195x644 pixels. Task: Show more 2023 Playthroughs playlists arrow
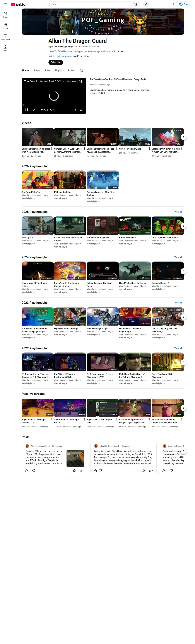click(183, 317)
